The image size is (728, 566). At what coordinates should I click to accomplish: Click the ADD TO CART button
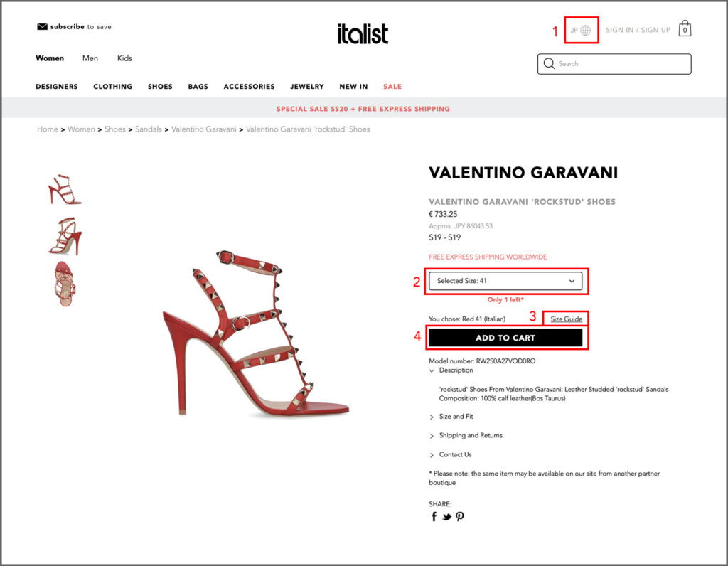pyautogui.click(x=505, y=336)
